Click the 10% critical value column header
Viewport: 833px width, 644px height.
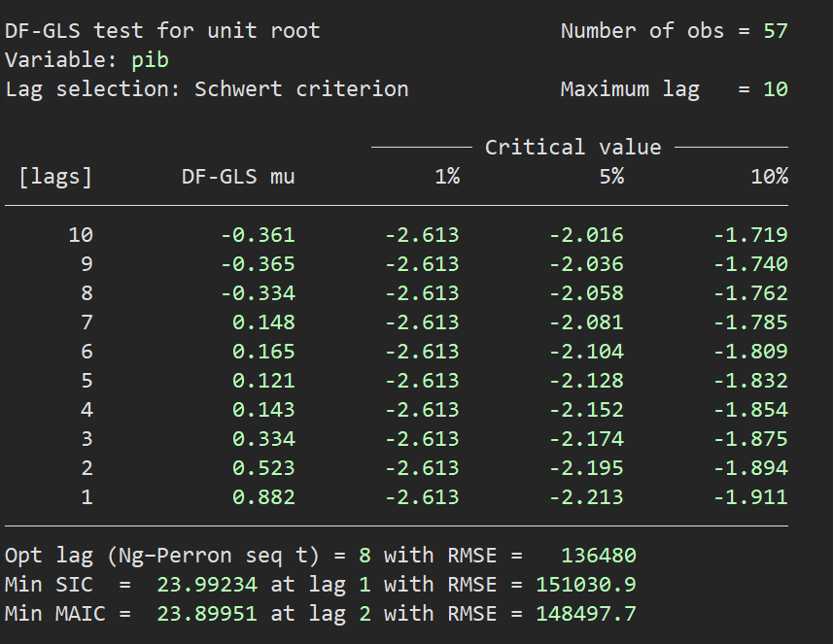pyautogui.click(x=769, y=177)
